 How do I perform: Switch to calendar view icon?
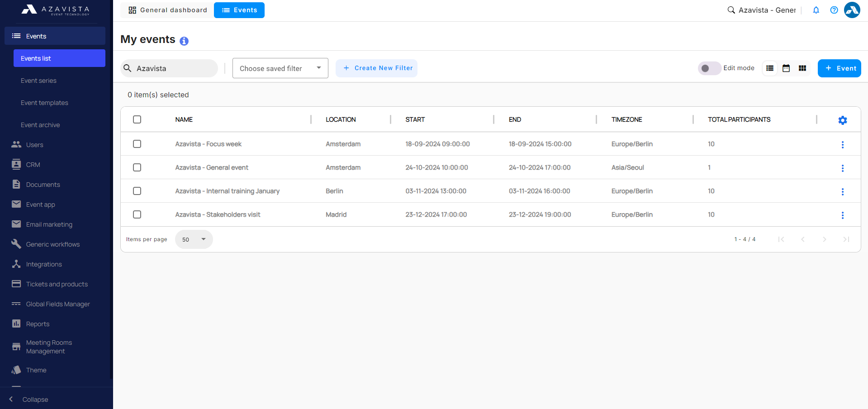(786, 68)
